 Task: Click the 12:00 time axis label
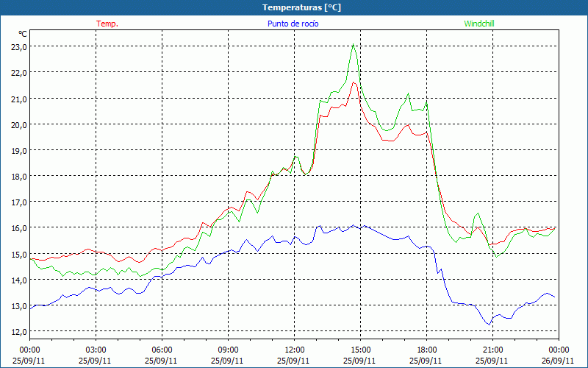295,350
